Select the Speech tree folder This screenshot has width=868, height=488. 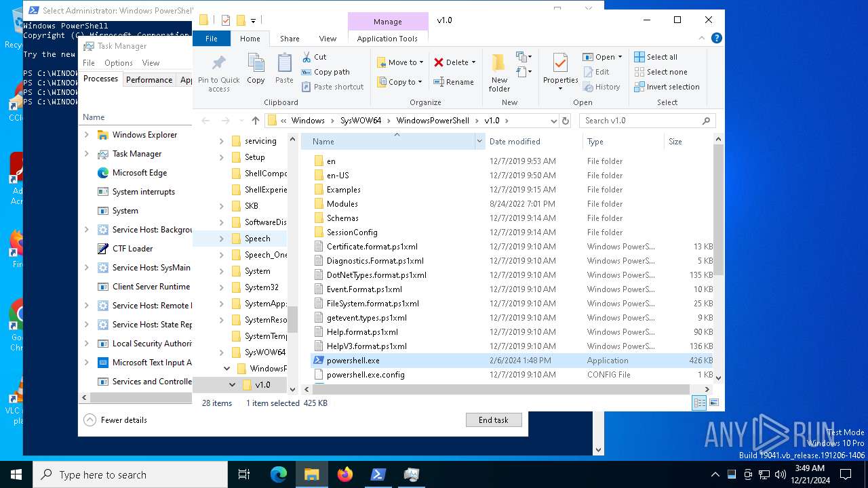(x=257, y=239)
